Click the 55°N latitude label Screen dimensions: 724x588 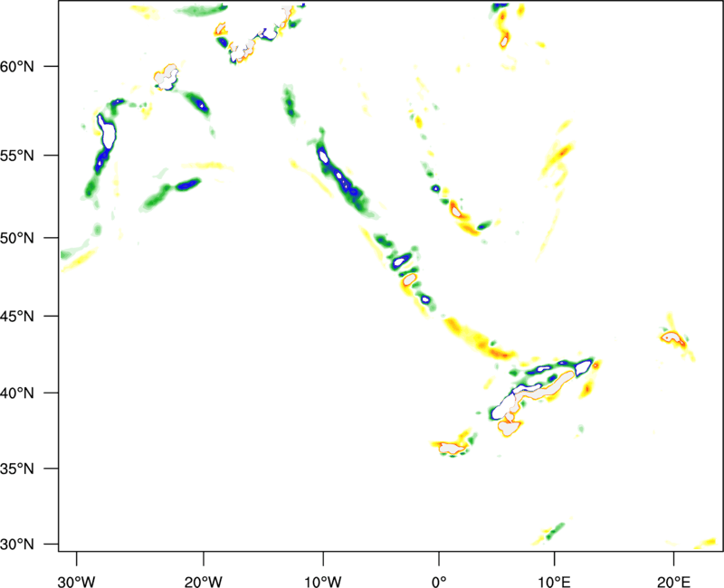(x=17, y=156)
